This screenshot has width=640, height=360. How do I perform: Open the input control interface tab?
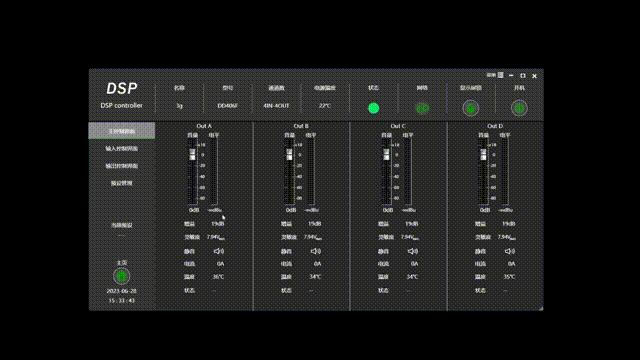pyautogui.click(x=122, y=149)
